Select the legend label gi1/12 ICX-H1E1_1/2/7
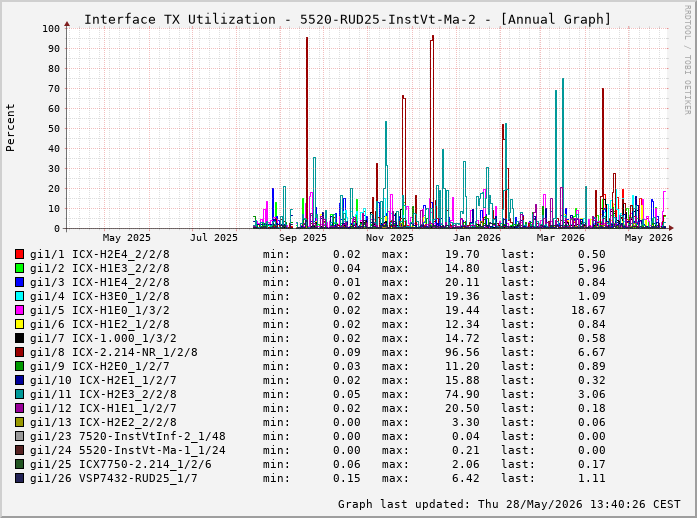The height and width of the screenshot is (518, 697). coord(103,408)
